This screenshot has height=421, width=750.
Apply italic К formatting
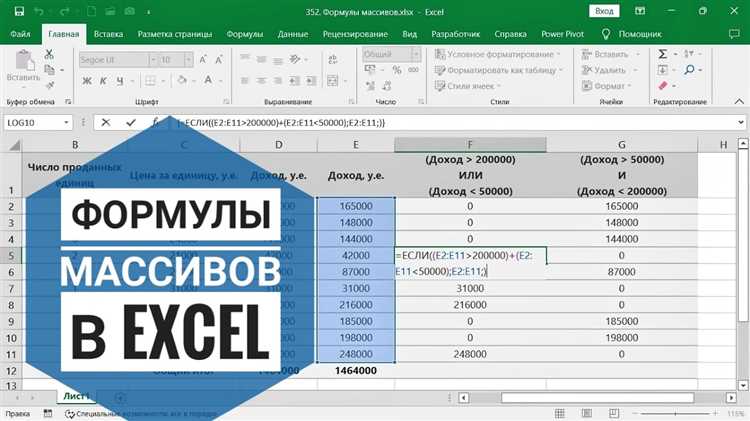point(103,81)
